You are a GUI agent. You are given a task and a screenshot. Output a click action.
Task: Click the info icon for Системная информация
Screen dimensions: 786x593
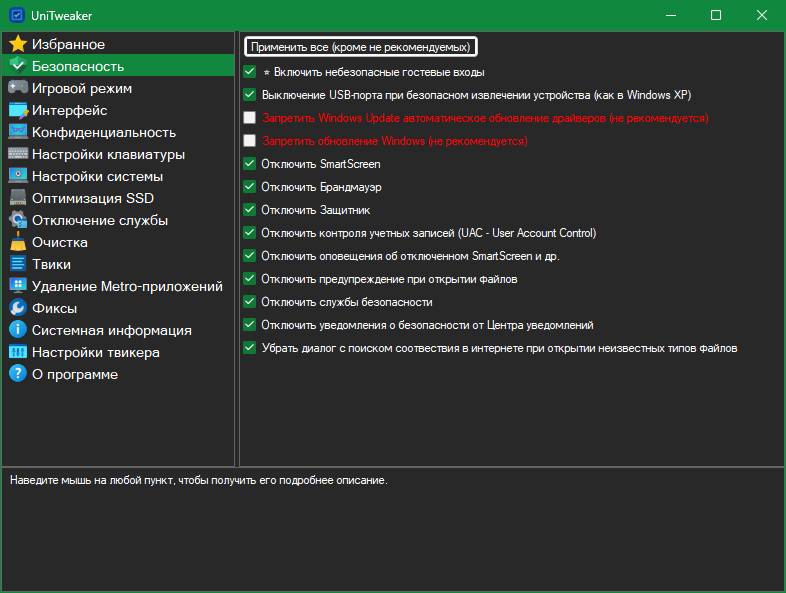[x=17, y=330]
